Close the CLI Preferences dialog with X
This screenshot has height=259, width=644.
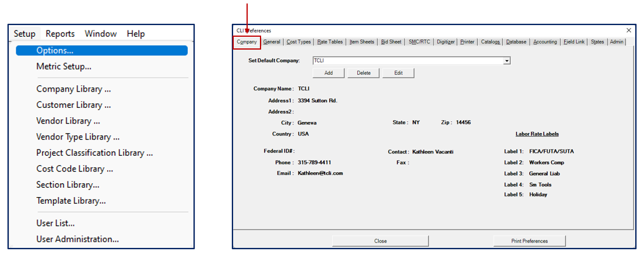click(629, 30)
